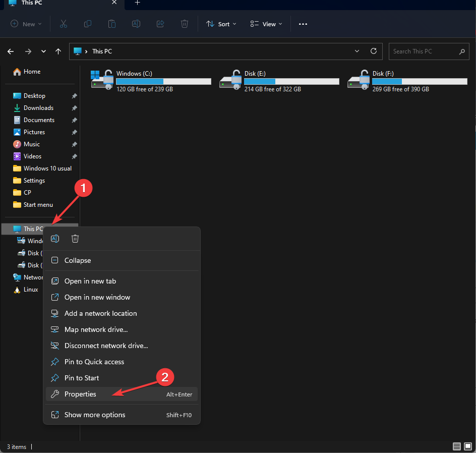Click the search magnifier icon
Screen dimensions: 476x453
(x=462, y=51)
